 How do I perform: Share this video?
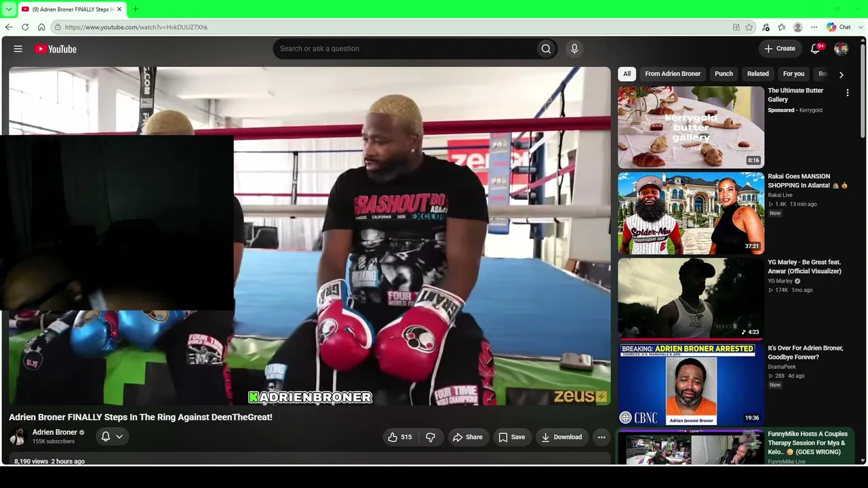pos(468,437)
